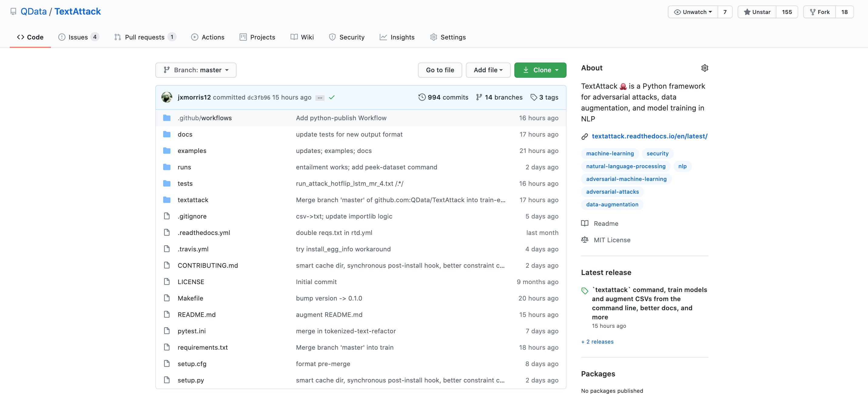Open About section settings gear
The image size is (868, 394).
[x=705, y=68]
